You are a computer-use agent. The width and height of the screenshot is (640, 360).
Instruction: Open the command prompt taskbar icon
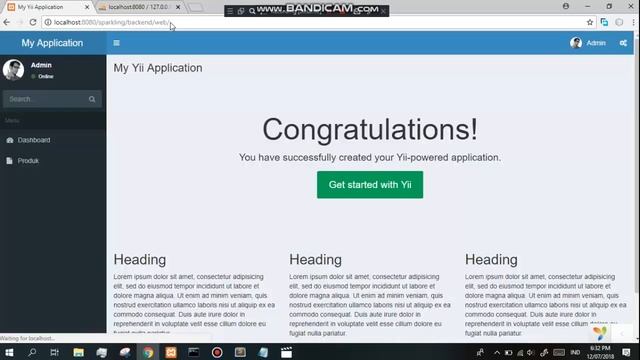(x=194, y=352)
